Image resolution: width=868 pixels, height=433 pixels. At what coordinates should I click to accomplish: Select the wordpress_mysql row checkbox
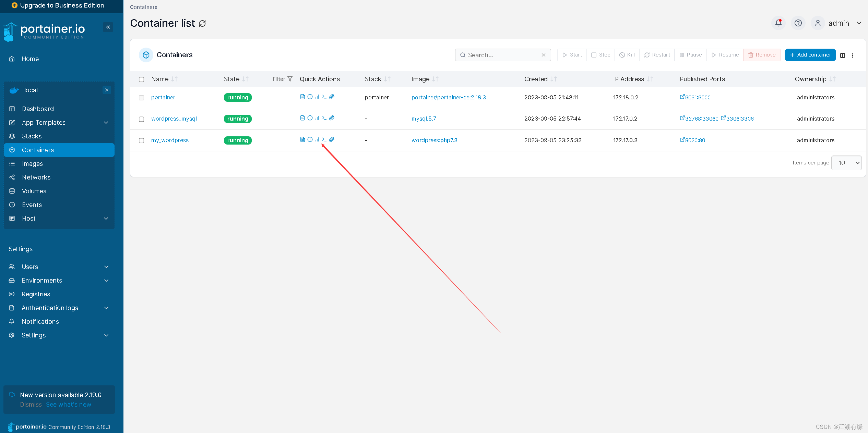coord(141,119)
